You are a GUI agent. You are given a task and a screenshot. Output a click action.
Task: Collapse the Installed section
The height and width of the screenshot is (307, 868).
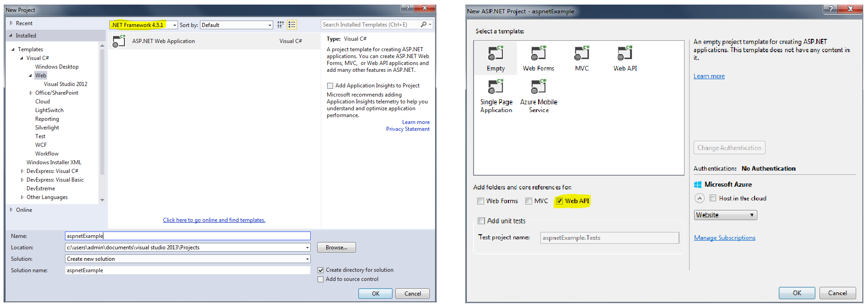click(11, 36)
